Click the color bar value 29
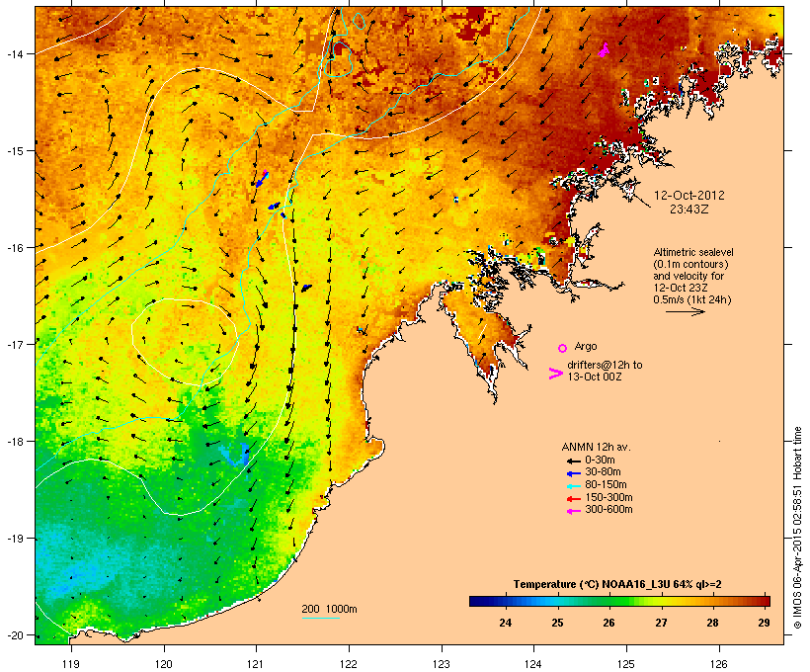This screenshot has width=810, height=672. [x=764, y=623]
